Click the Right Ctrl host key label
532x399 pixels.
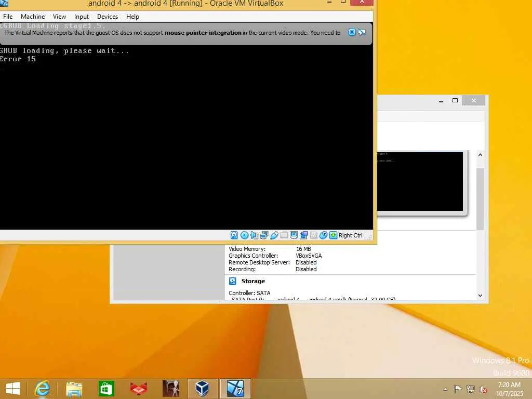point(351,235)
